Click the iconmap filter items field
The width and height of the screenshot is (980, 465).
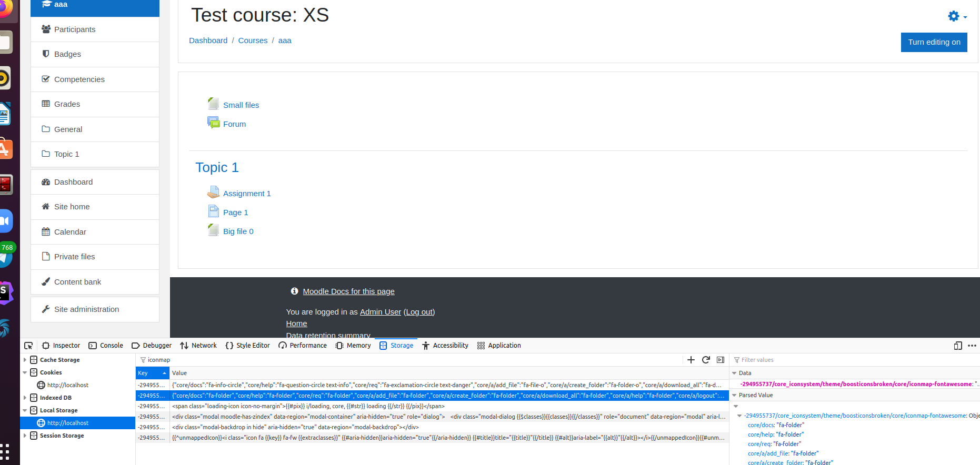pos(409,360)
